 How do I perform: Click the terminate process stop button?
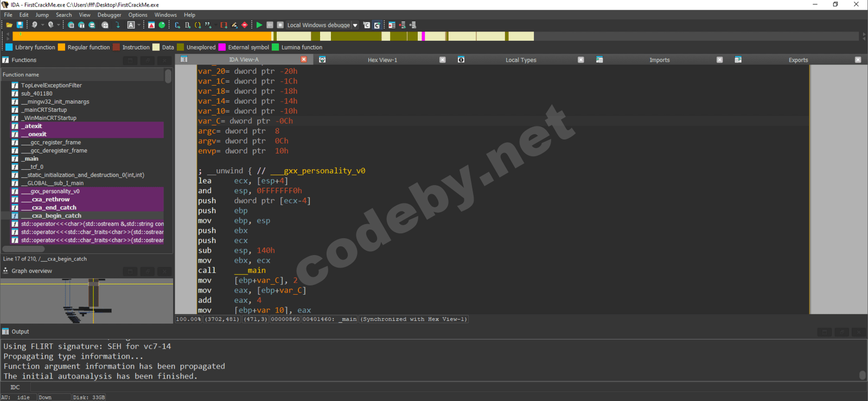[x=280, y=25]
